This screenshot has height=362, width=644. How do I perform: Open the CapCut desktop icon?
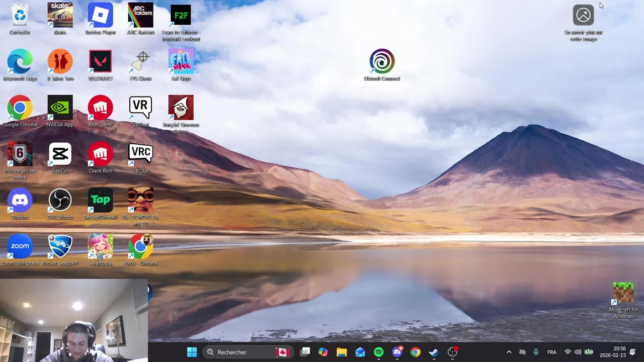pyautogui.click(x=60, y=158)
